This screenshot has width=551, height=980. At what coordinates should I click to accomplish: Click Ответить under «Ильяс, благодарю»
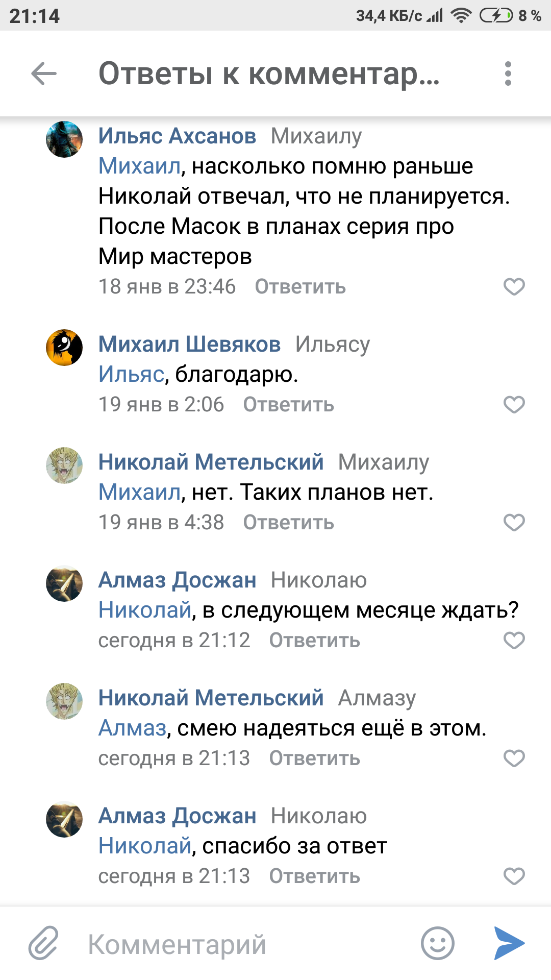click(288, 405)
